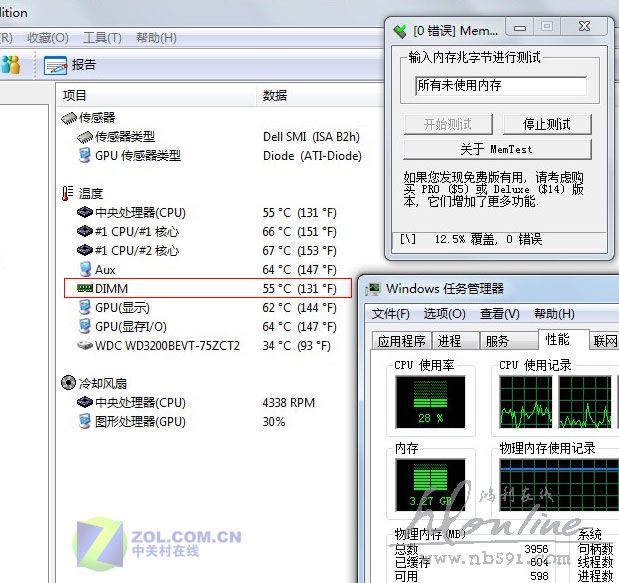The image size is (619, 583).
Task: Click the 停止测试 button in MemTest
Action: [547, 124]
